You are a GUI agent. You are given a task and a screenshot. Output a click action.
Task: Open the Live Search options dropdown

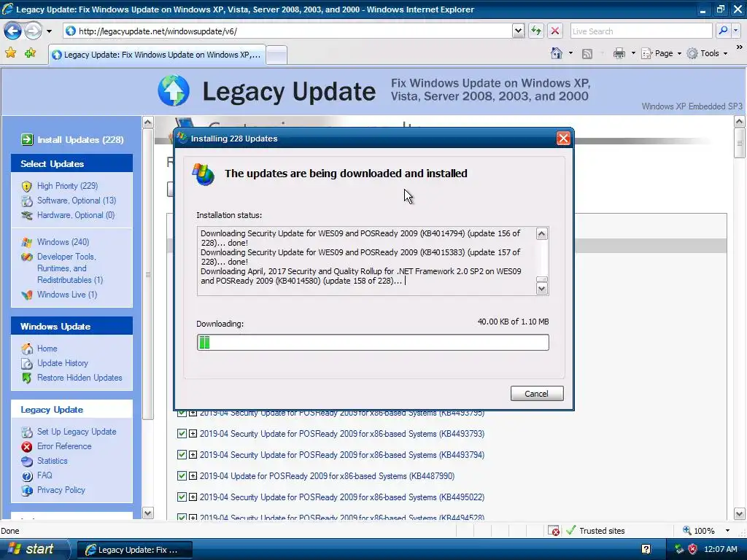pyautogui.click(x=736, y=31)
